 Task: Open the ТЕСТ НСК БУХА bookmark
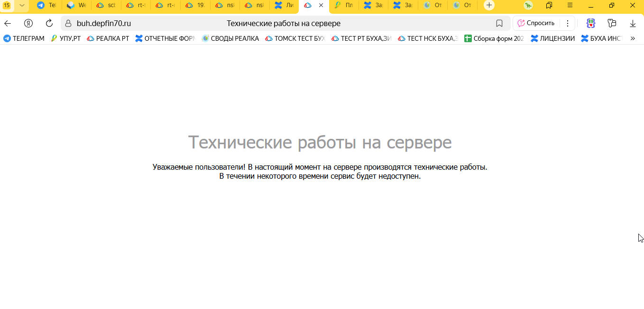pos(428,38)
